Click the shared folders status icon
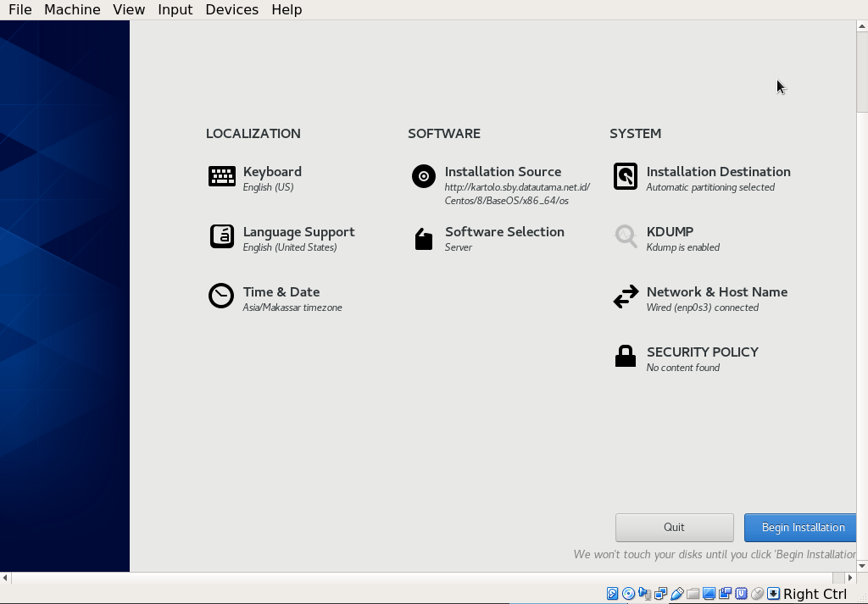 pos(693,594)
